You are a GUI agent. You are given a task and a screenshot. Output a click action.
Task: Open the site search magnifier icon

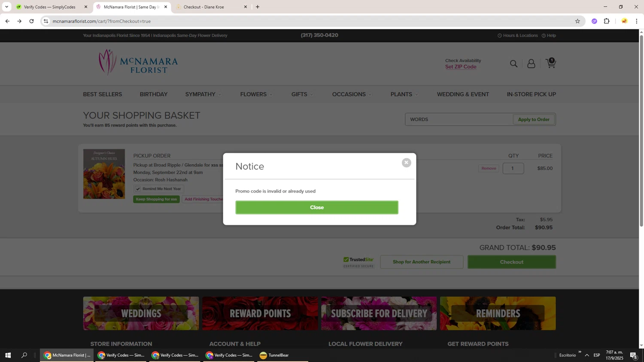(x=513, y=64)
